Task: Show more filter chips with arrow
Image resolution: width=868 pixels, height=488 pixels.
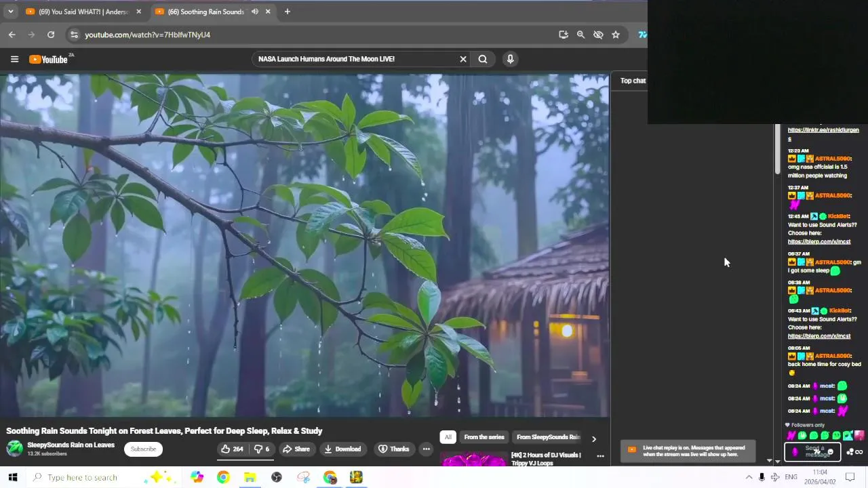Action: click(x=594, y=439)
